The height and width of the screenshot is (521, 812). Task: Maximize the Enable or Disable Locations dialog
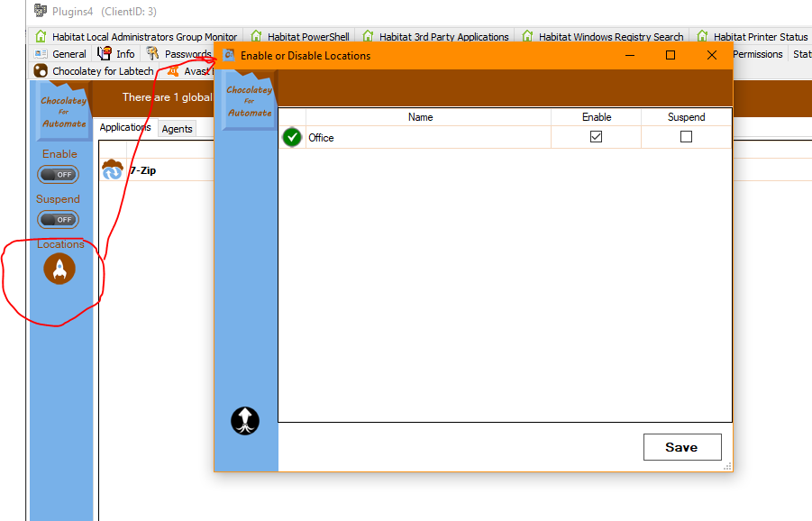pyautogui.click(x=671, y=55)
